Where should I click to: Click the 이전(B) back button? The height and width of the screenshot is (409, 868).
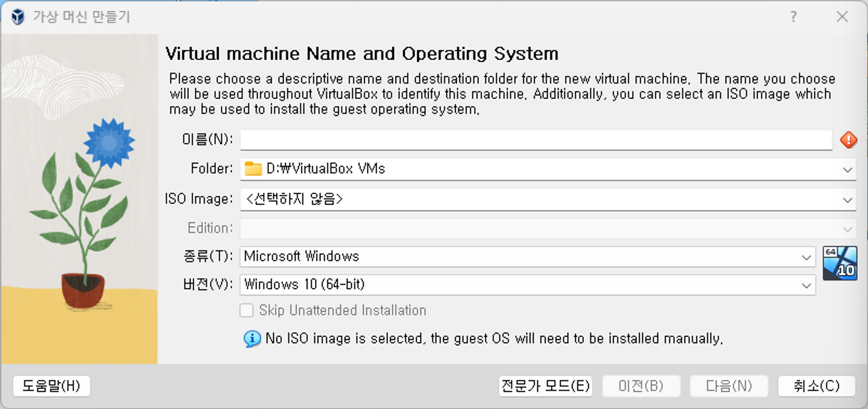(641, 386)
